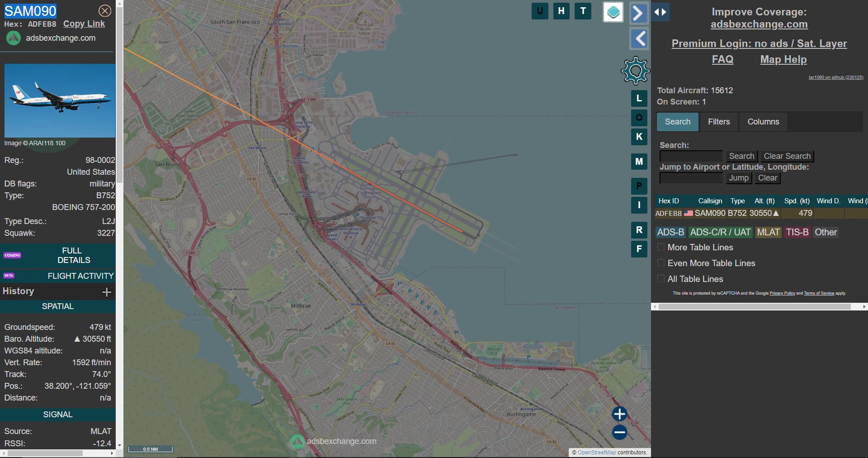868x458 pixels.
Task: Sort table by Type column header
Action: (737, 201)
